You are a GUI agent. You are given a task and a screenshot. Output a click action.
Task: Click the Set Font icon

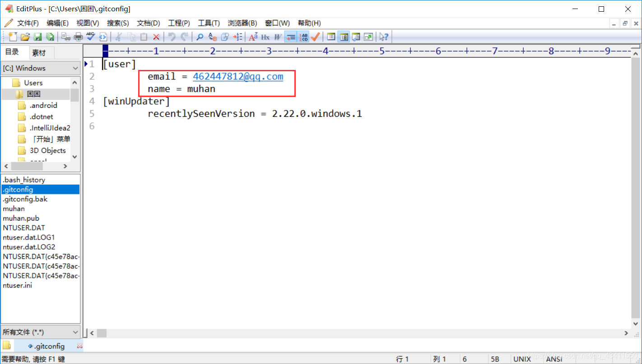tap(253, 37)
